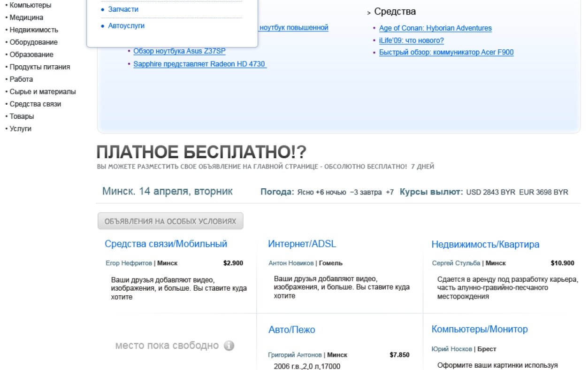Click the 'USD 2843 BYR' rate

click(491, 192)
